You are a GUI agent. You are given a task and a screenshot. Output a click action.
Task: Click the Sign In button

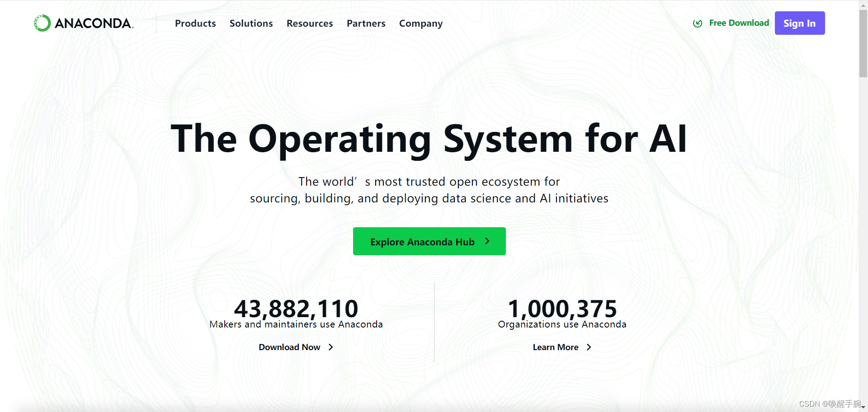pos(800,23)
